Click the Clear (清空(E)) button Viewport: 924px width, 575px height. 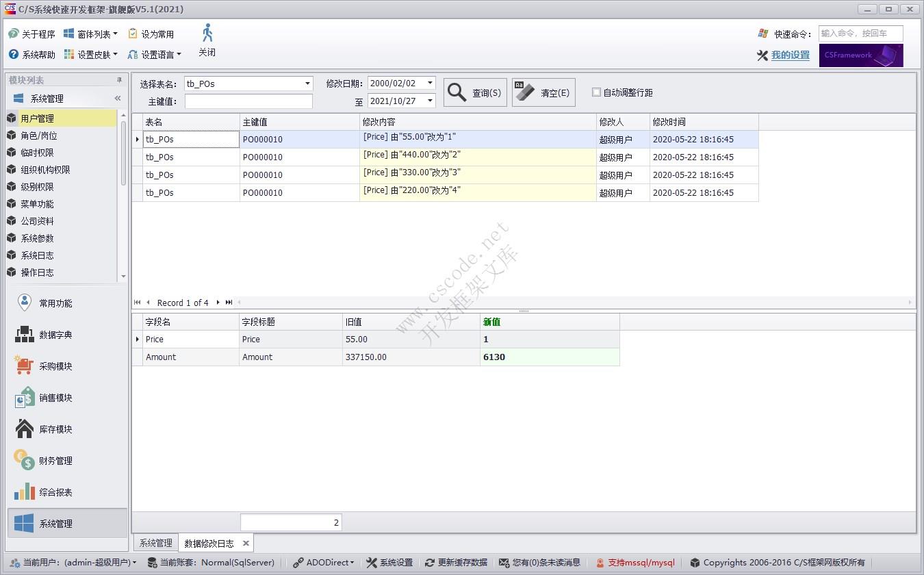click(x=543, y=92)
